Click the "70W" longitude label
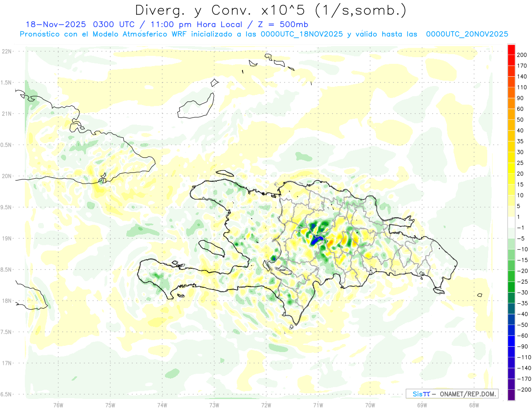Viewport: 532px width, 411px height. pos(370,405)
